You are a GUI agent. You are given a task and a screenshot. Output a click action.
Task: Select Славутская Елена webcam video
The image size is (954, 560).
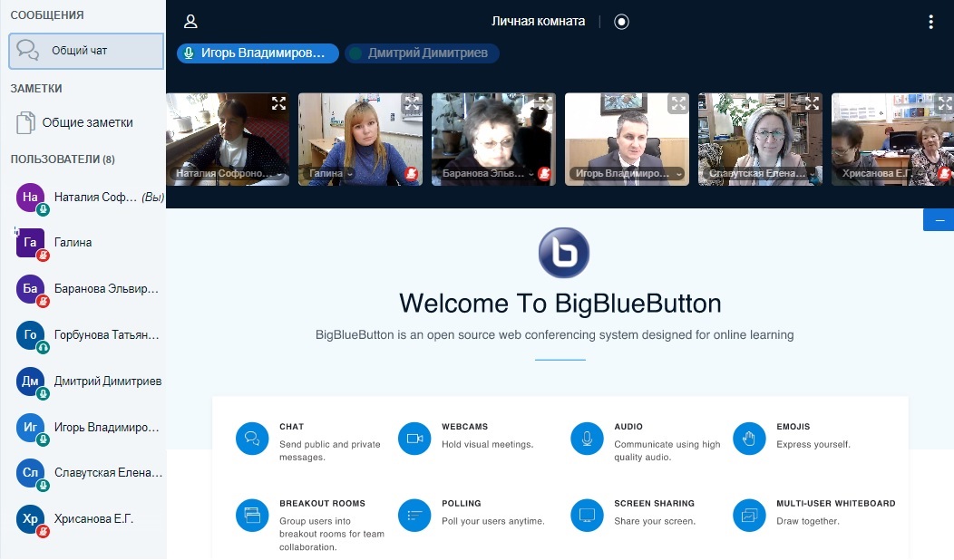[x=760, y=140]
